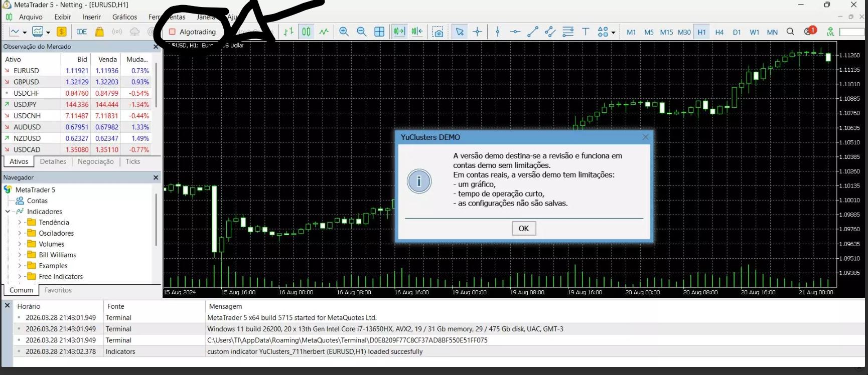Zoom out of the chart

coord(362,32)
